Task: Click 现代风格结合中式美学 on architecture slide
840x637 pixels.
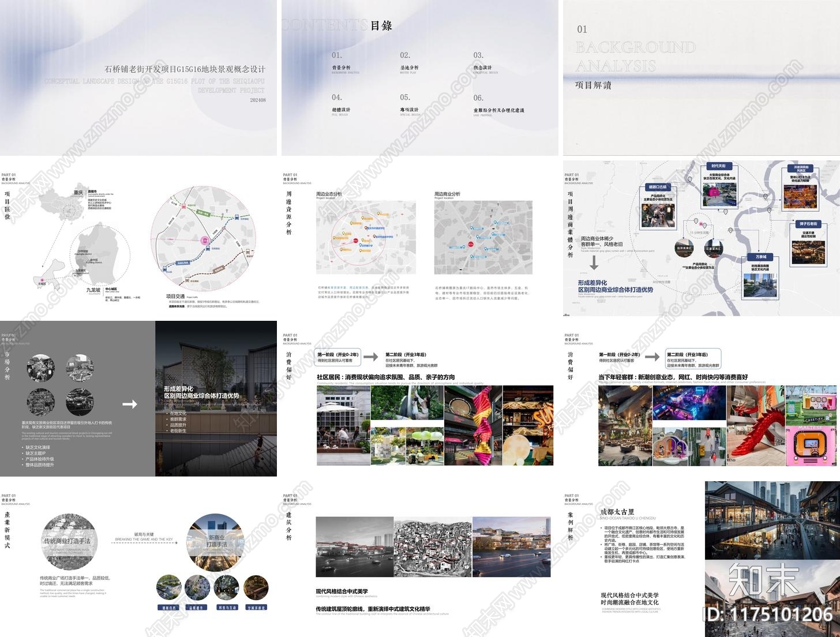Action: click(x=342, y=591)
